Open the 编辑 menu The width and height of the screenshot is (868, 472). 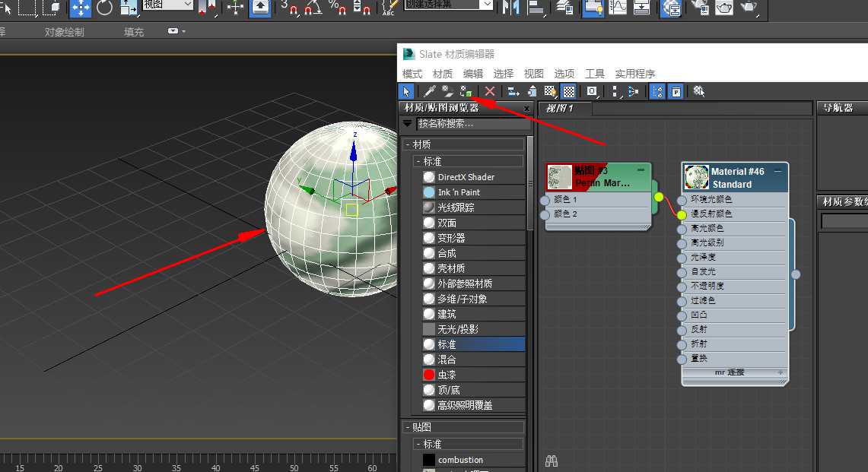point(473,74)
